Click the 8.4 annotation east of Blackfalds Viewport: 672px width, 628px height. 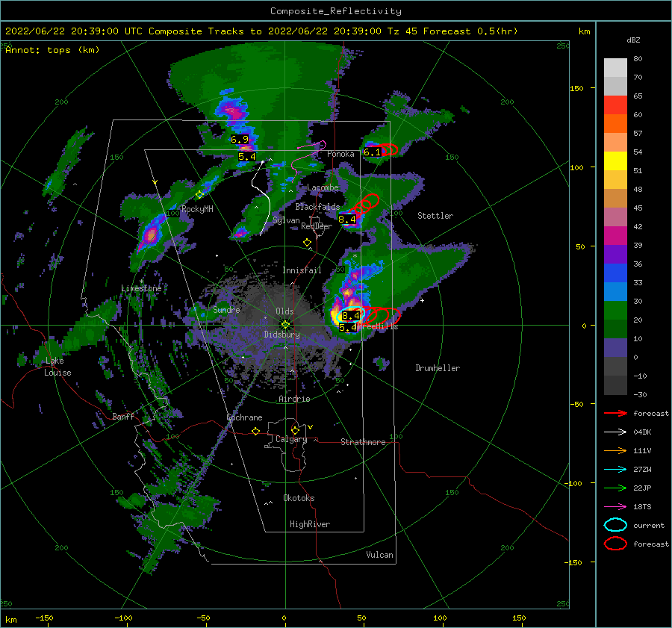347,220
